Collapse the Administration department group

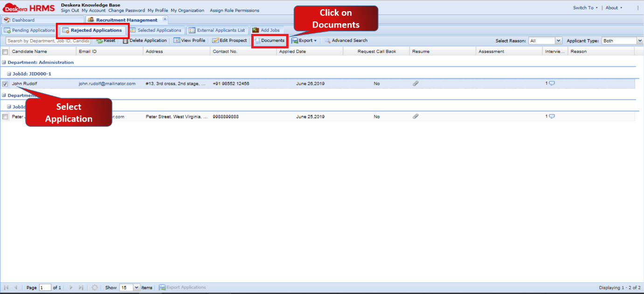pyautogui.click(x=5, y=62)
